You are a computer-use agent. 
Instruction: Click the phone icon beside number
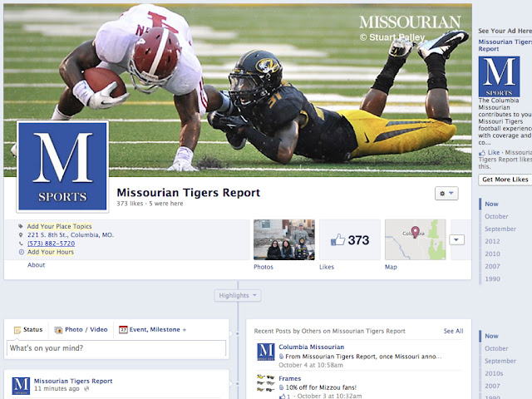[21, 244]
